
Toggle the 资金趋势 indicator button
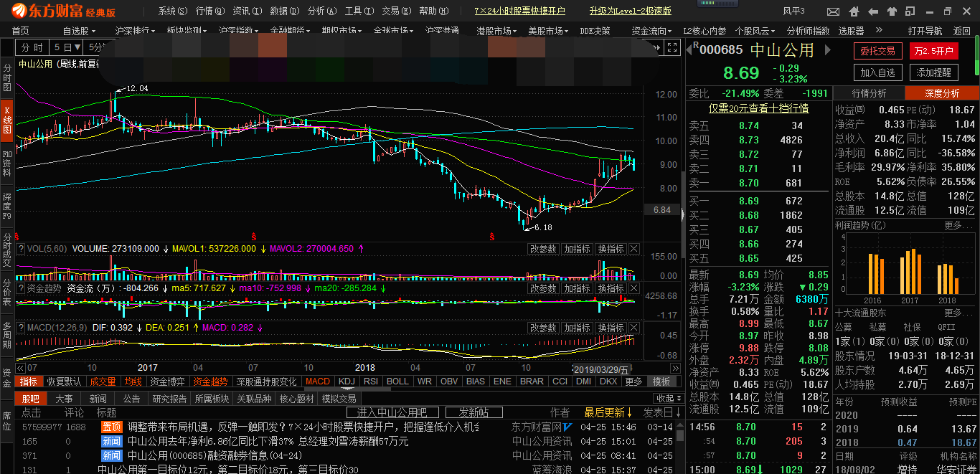pyautogui.click(x=211, y=381)
